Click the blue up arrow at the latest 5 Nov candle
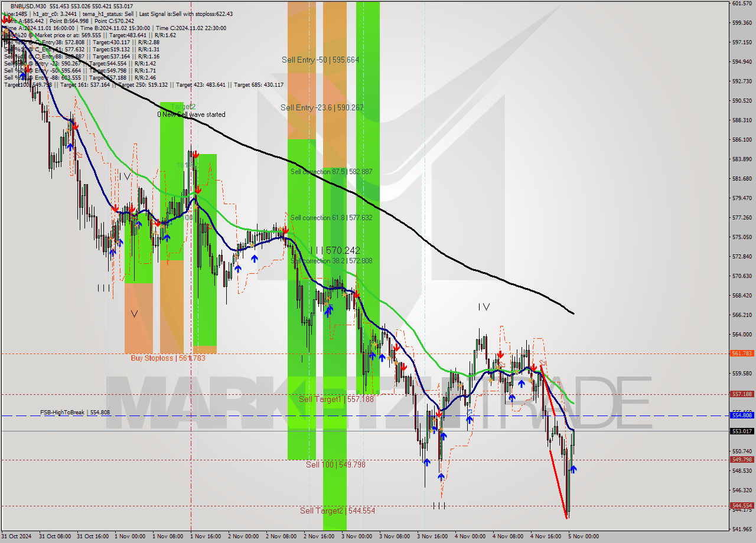This screenshot has height=543, width=756. pyautogui.click(x=573, y=469)
